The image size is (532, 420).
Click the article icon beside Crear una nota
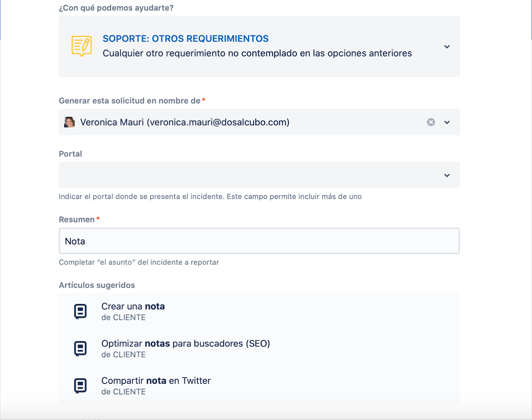[80, 312]
